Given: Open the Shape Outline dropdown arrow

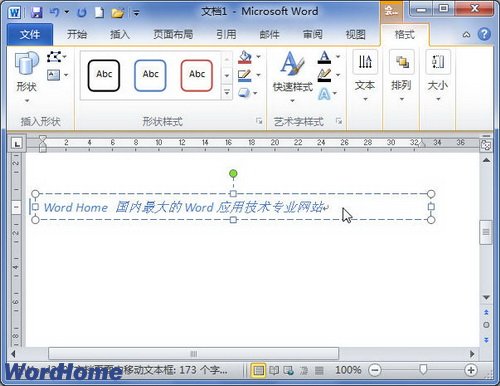Looking at the screenshot, I should [x=259, y=75].
